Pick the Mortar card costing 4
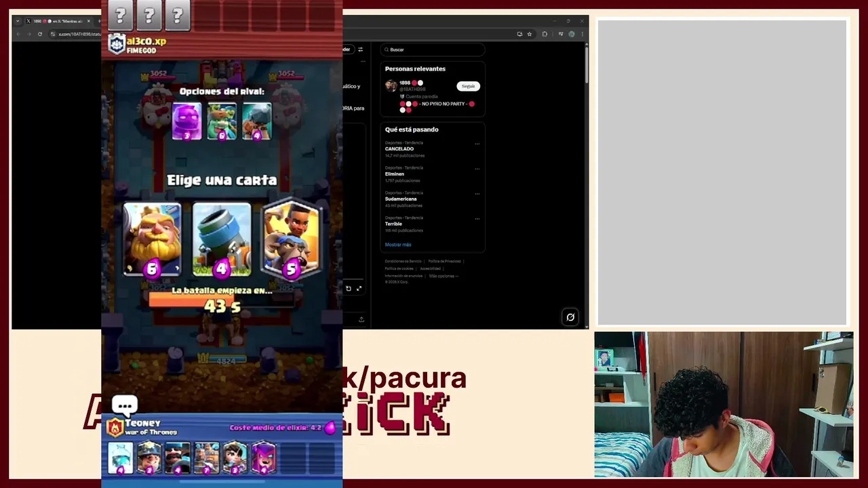 [x=222, y=240]
